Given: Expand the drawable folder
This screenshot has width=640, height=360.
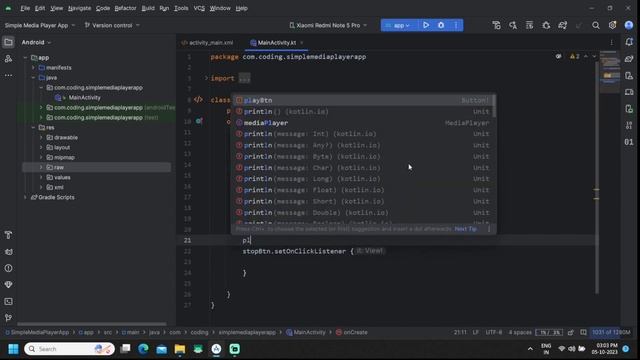Looking at the screenshot, I should pos(41,138).
